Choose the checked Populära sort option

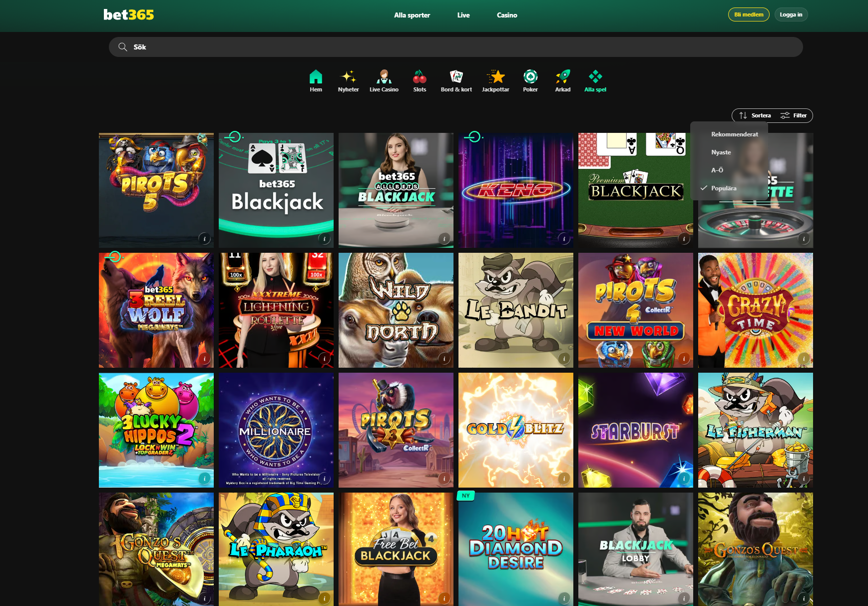(x=724, y=188)
